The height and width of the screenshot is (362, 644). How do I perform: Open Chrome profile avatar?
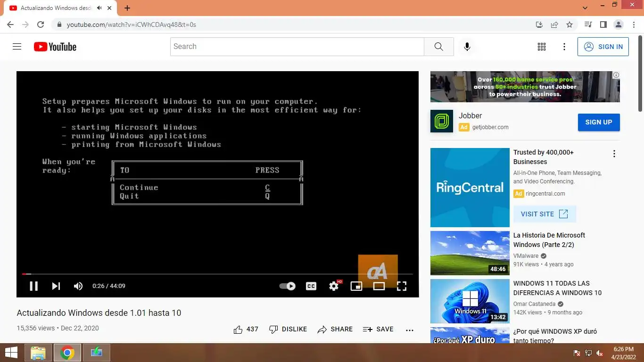[619, 25]
